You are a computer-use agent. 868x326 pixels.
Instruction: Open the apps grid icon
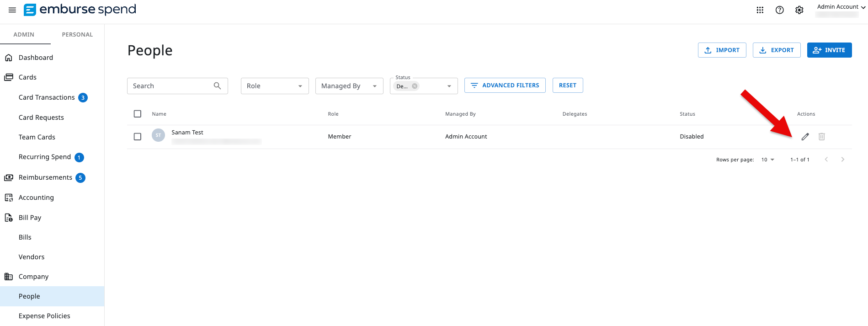pyautogui.click(x=760, y=10)
